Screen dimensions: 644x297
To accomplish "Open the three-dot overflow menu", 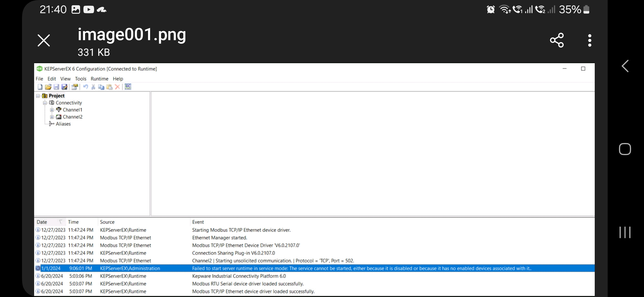I will click(x=590, y=40).
